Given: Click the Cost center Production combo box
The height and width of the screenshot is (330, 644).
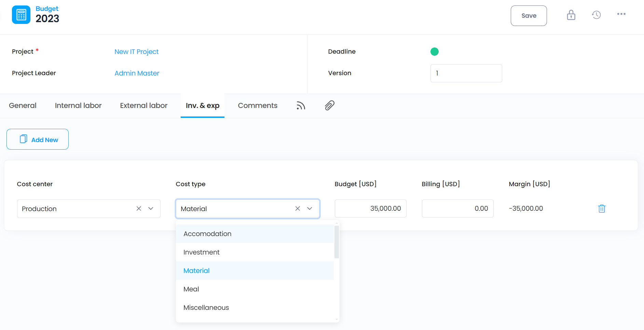Looking at the screenshot, I should pyautogui.click(x=89, y=209).
